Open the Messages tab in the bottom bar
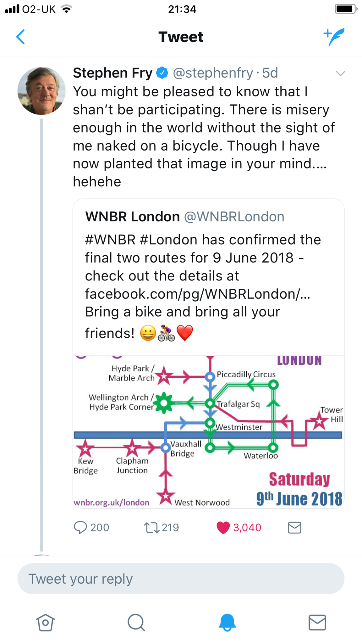362x644 pixels. click(317, 622)
